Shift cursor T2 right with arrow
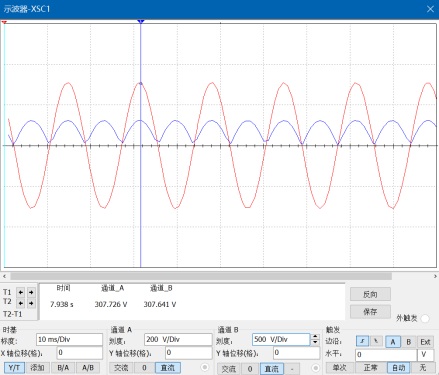This screenshot has height=375, width=439. tap(31, 303)
